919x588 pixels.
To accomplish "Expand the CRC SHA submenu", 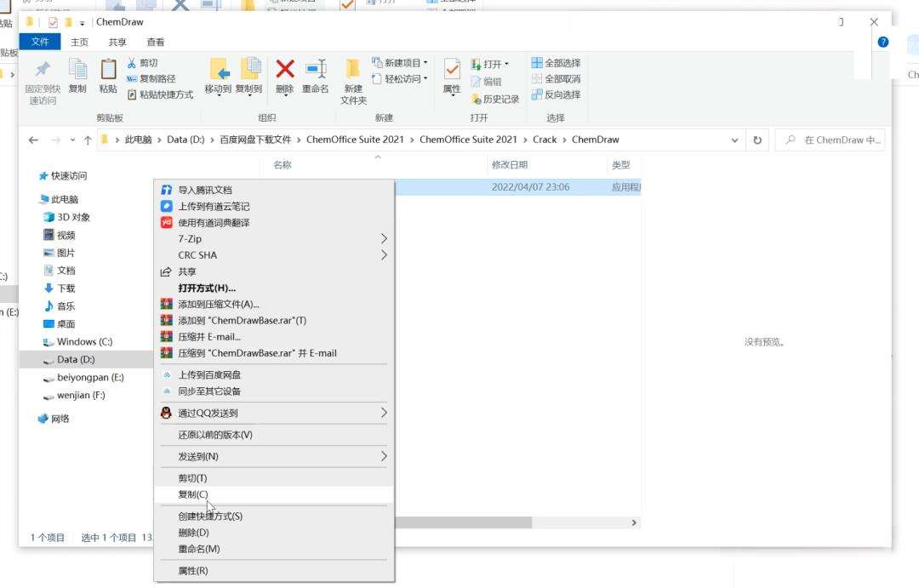I will coord(273,255).
